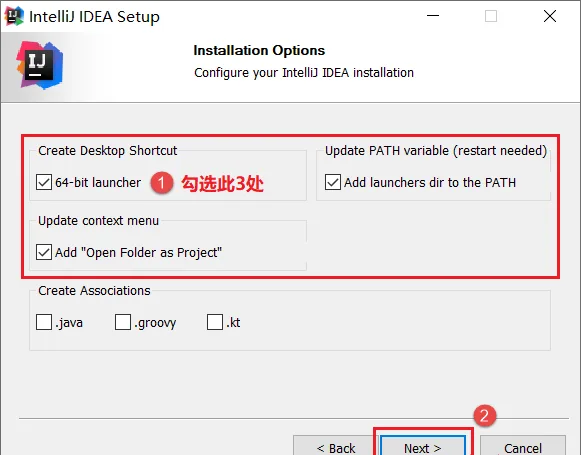The width and height of the screenshot is (581, 455).
Task: Click the Next > button
Action: [423, 446]
